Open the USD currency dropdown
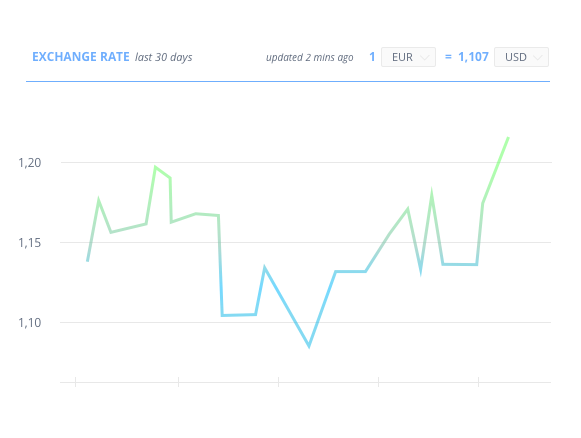Screen dimensions: 581x438 [x=521, y=57]
